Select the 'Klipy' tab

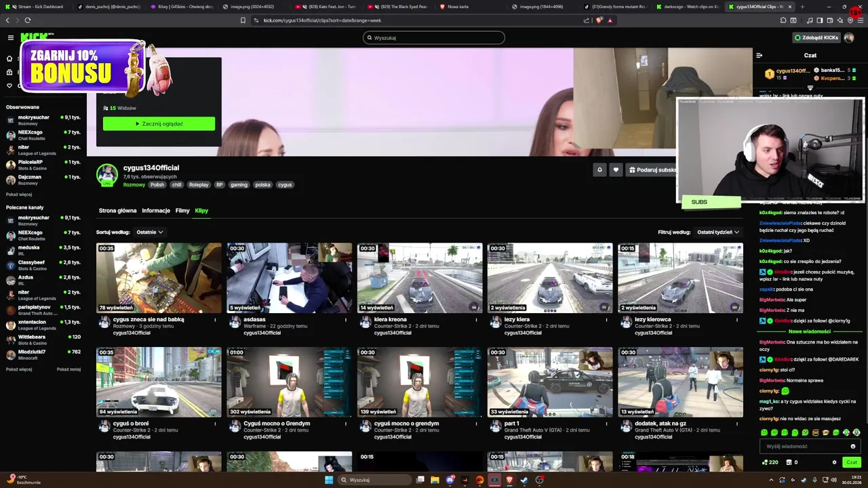point(201,211)
